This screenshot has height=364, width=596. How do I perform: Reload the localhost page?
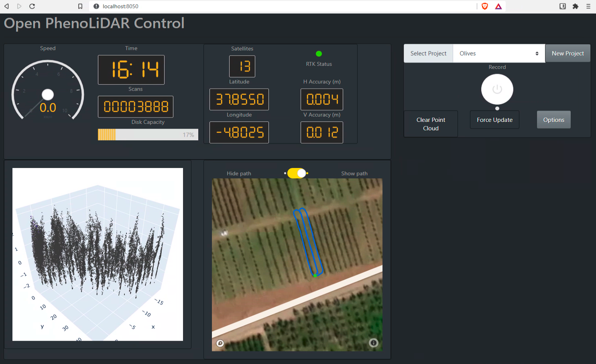coord(32,6)
